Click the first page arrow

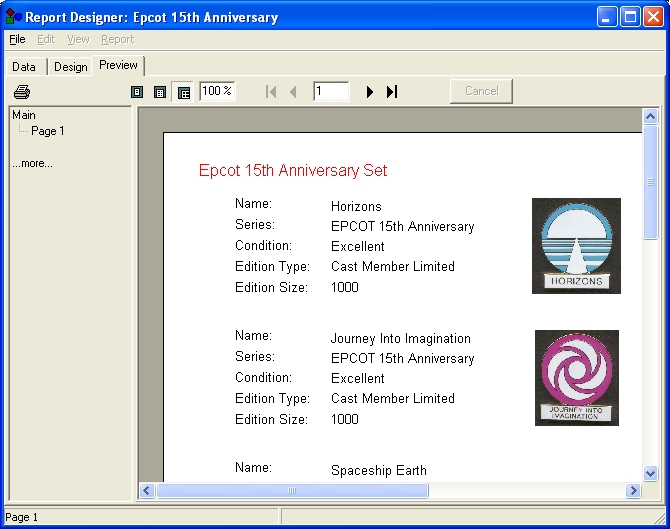tap(271, 92)
